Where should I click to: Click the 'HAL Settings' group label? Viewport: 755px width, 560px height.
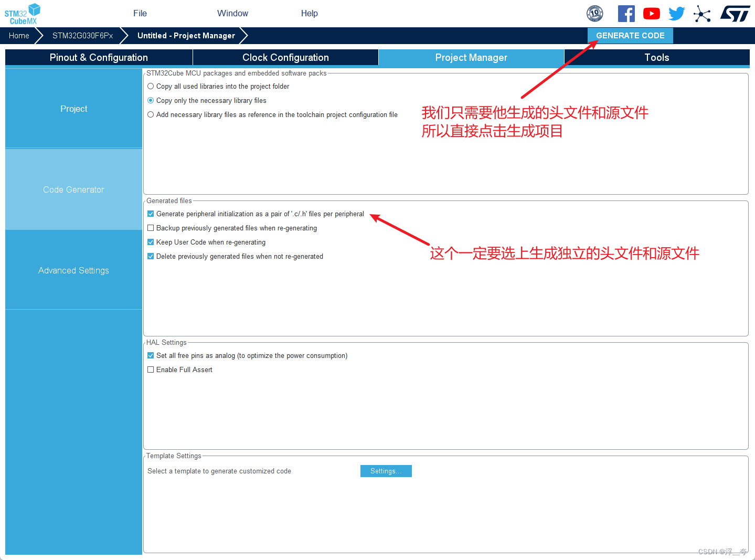(166, 342)
